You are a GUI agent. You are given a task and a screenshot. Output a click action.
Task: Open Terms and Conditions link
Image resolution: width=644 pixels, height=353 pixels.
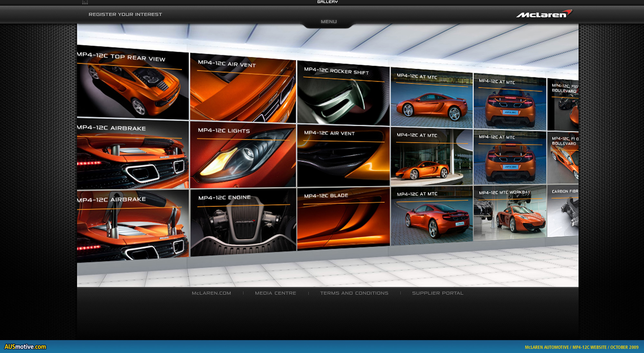click(354, 293)
